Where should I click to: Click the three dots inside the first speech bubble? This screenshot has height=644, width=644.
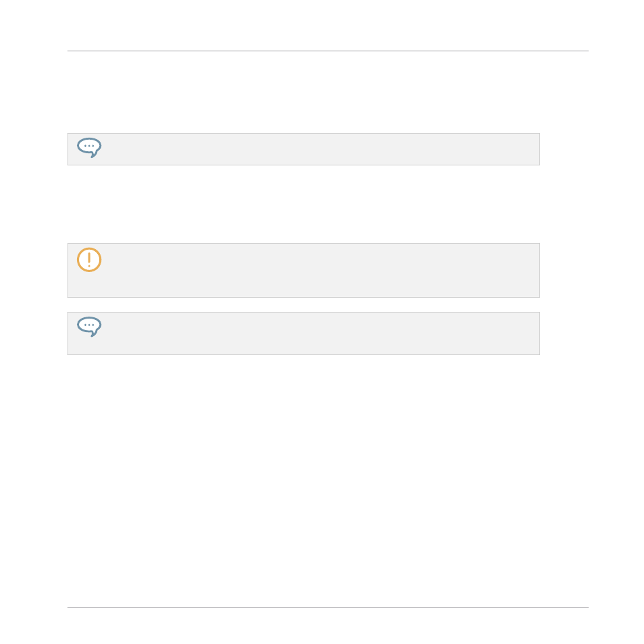point(89,146)
